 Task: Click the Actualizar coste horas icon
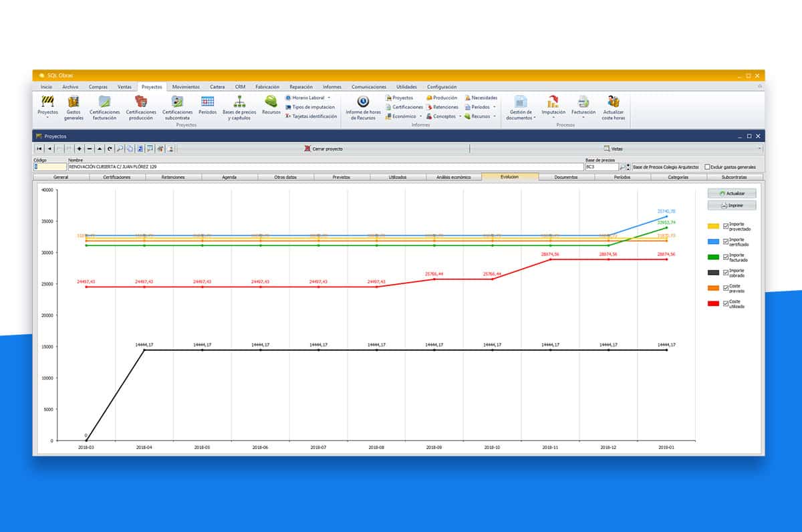(x=613, y=102)
